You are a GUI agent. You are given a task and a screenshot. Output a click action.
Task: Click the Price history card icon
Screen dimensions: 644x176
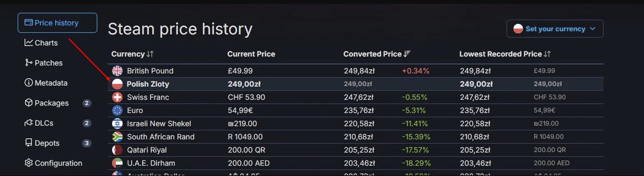(29, 22)
